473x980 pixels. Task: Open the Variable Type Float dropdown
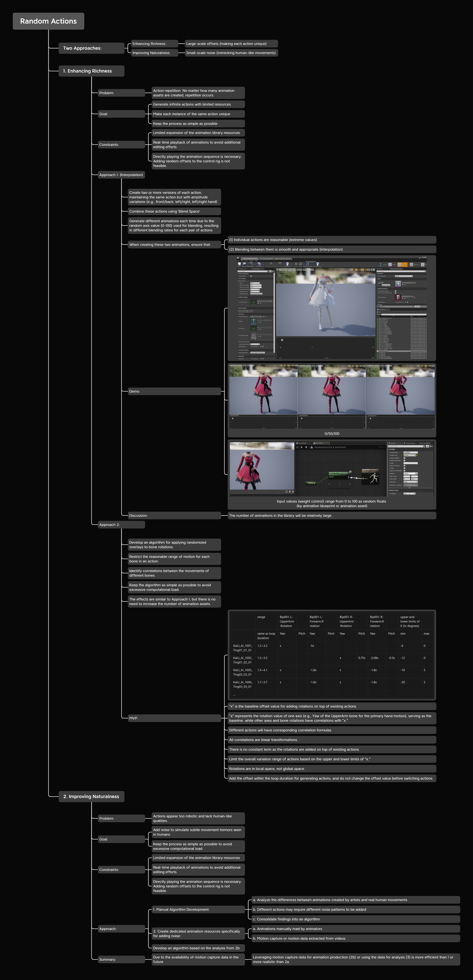410,455
